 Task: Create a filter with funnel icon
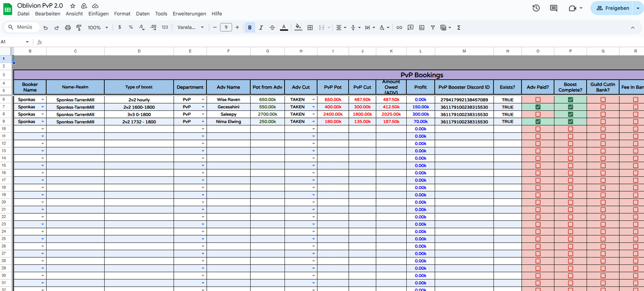click(x=433, y=27)
